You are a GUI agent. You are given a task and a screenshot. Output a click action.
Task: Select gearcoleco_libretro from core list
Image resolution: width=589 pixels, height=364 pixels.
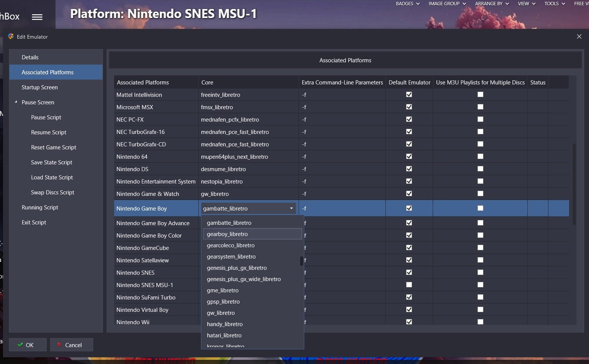click(252, 245)
